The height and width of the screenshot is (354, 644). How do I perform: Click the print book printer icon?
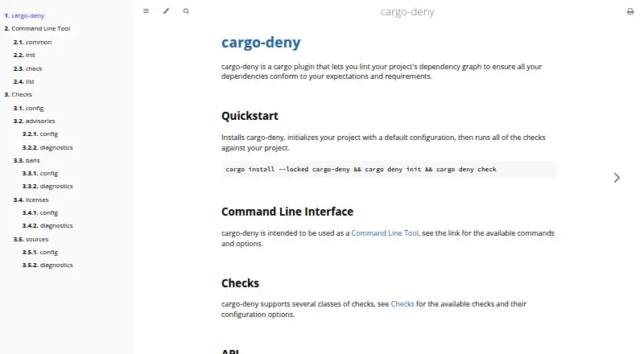coord(630,11)
